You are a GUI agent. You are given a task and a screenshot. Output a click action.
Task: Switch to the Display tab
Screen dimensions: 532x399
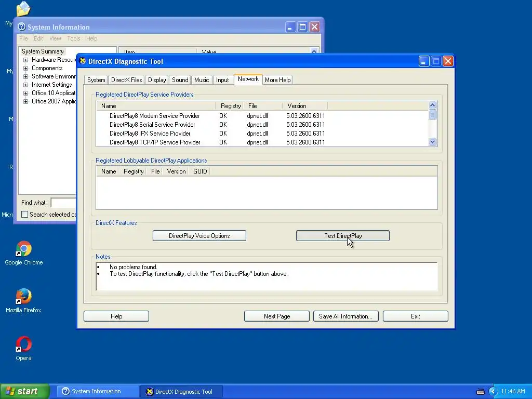pyautogui.click(x=157, y=79)
